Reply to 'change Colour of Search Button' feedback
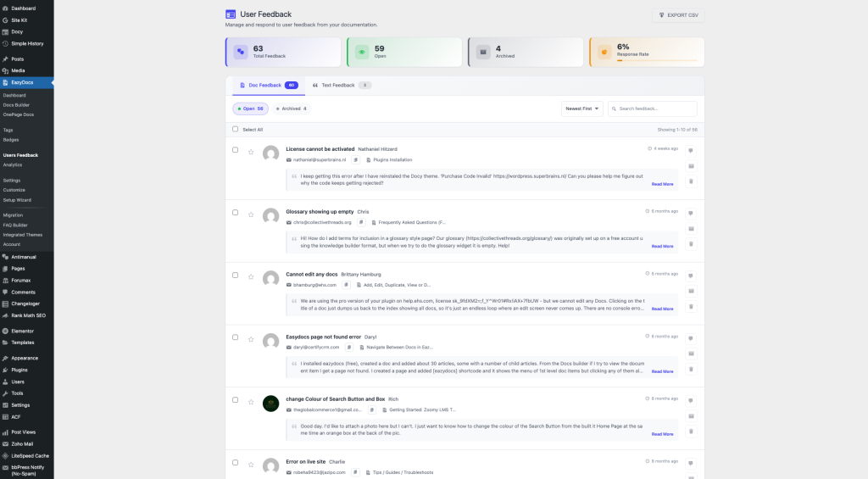 tap(690, 401)
